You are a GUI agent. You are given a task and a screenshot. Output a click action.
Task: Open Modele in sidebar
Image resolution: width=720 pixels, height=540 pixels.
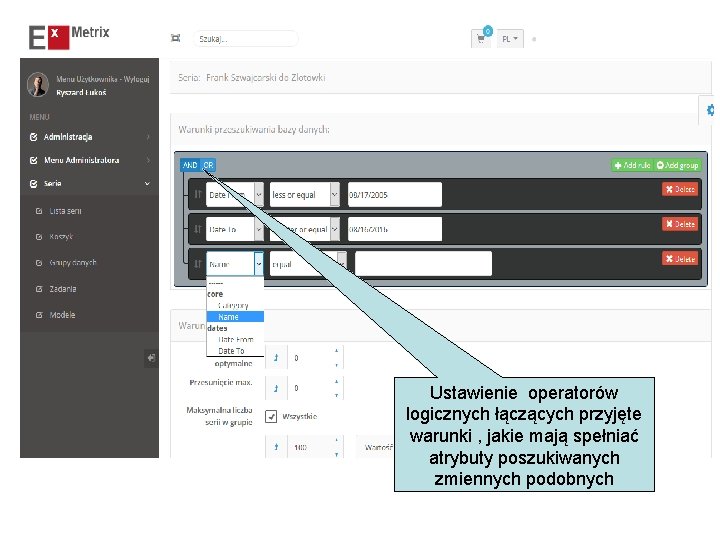coord(62,315)
